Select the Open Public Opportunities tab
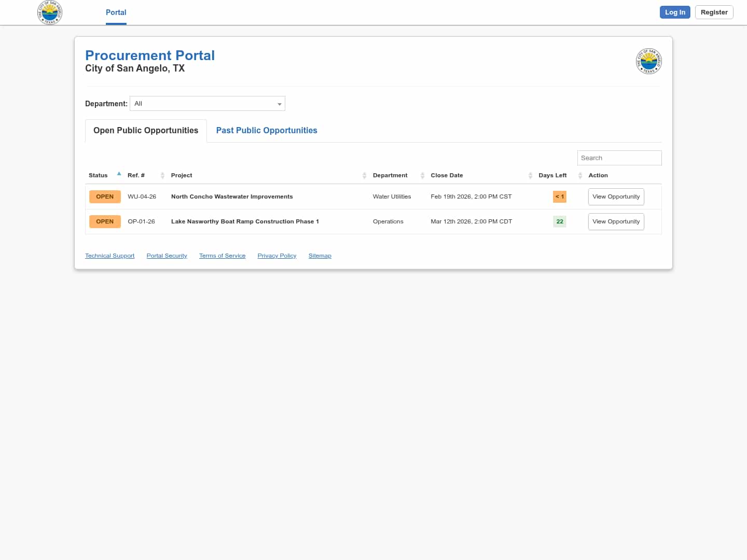Screen dimensions: 747x560 (x=145, y=130)
